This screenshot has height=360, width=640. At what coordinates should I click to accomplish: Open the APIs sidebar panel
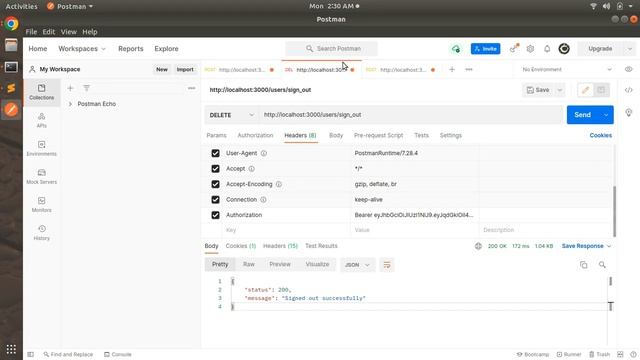(x=41, y=120)
